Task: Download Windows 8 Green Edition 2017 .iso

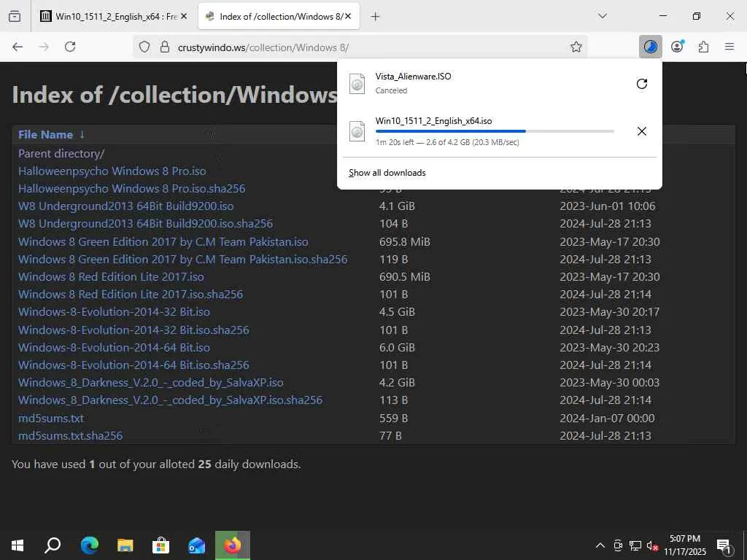Action: point(163,242)
